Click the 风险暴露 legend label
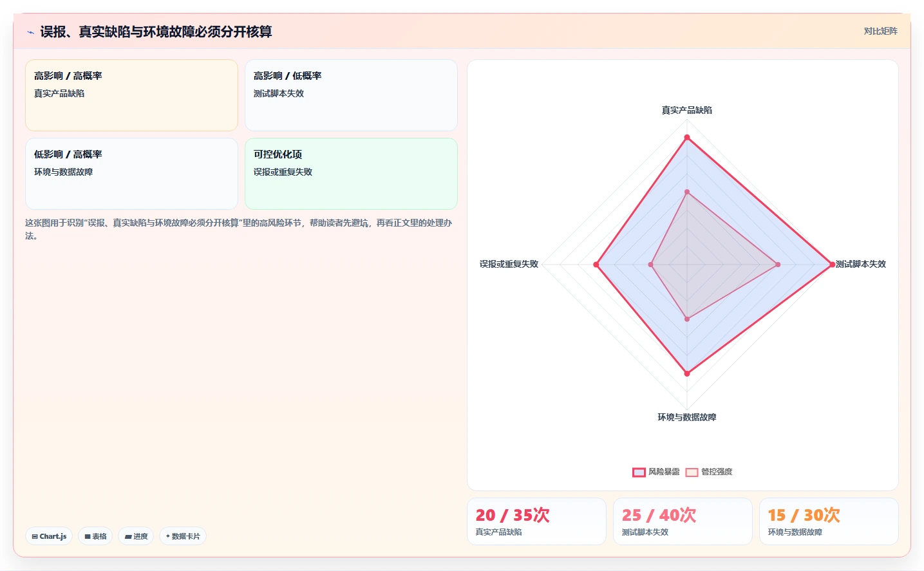Viewport: 924px width, 571px height. tap(664, 472)
